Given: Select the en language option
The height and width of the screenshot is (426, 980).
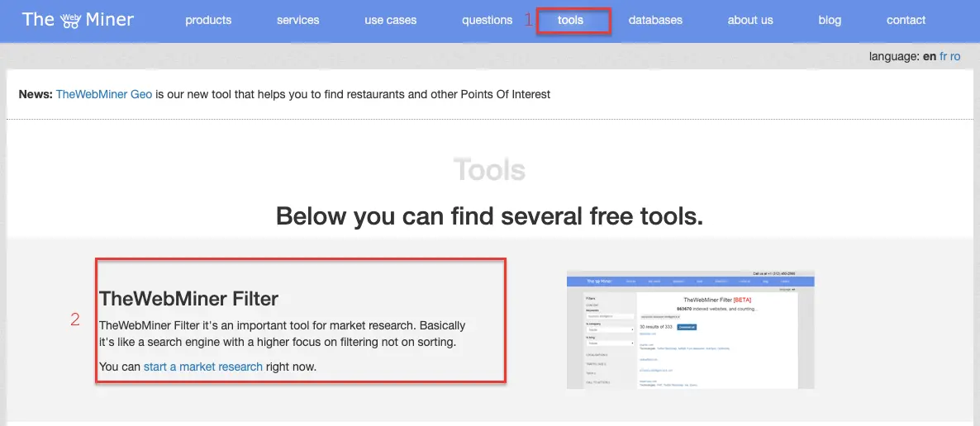Looking at the screenshot, I should (x=930, y=56).
